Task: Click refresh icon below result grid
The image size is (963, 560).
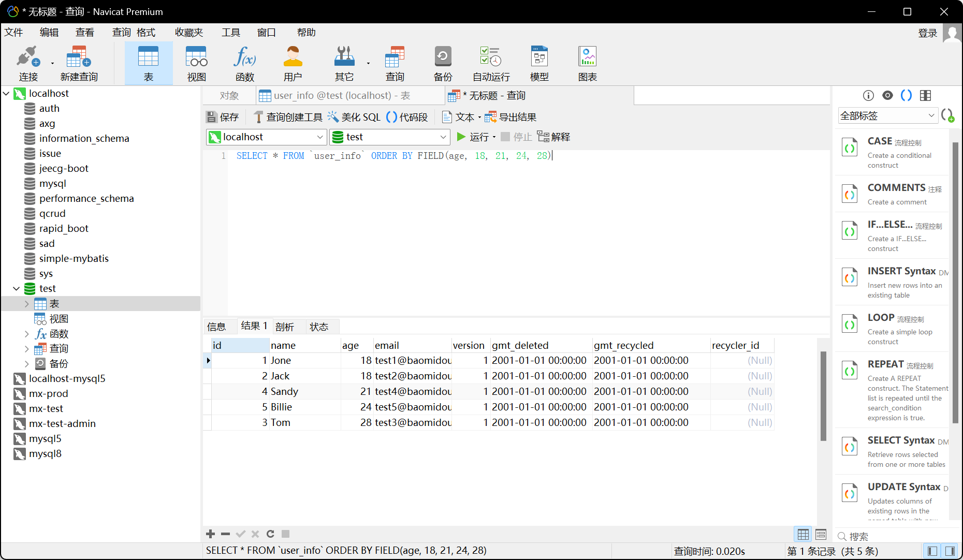Action: [270, 534]
